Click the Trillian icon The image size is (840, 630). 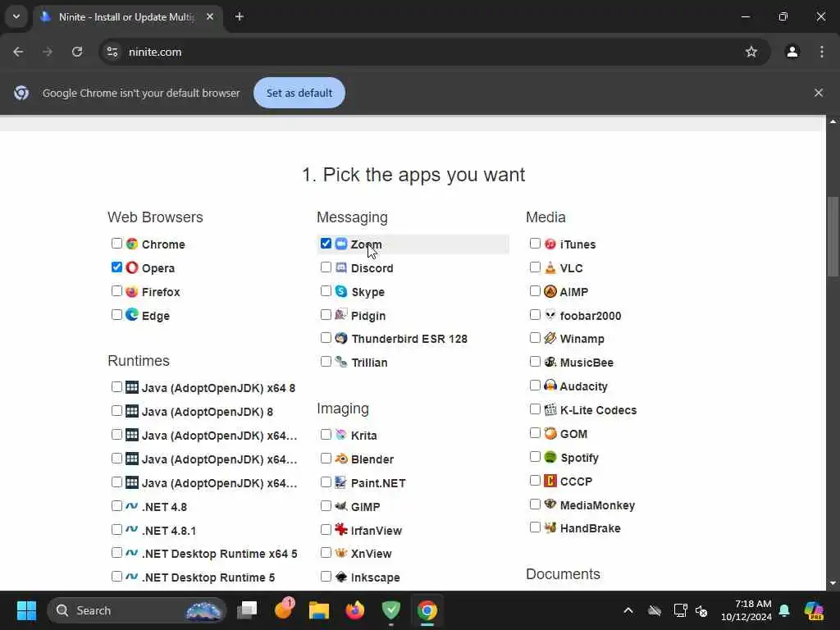pyautogui.click(x=341, y=362)
